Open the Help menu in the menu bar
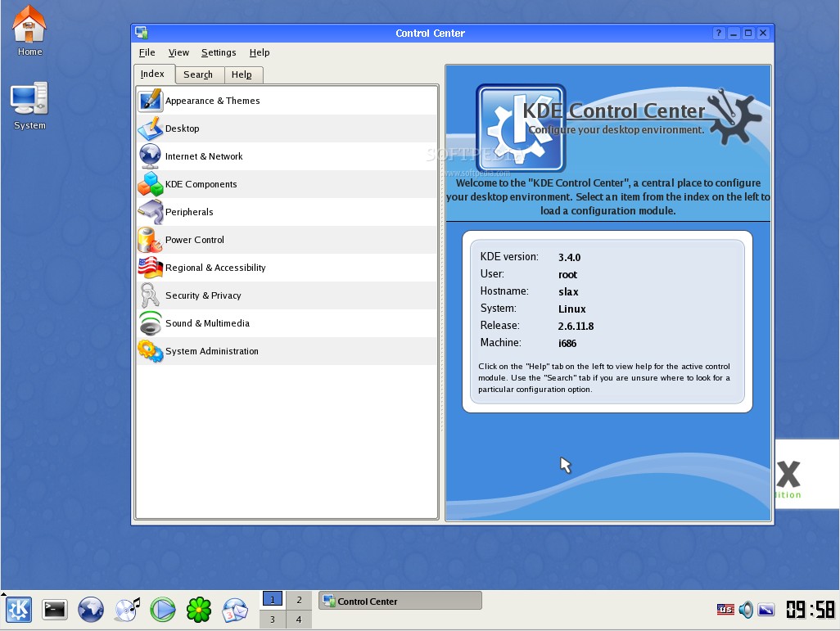Image resolution: width=840 pixels, height=631 pixels. (260, 52)
